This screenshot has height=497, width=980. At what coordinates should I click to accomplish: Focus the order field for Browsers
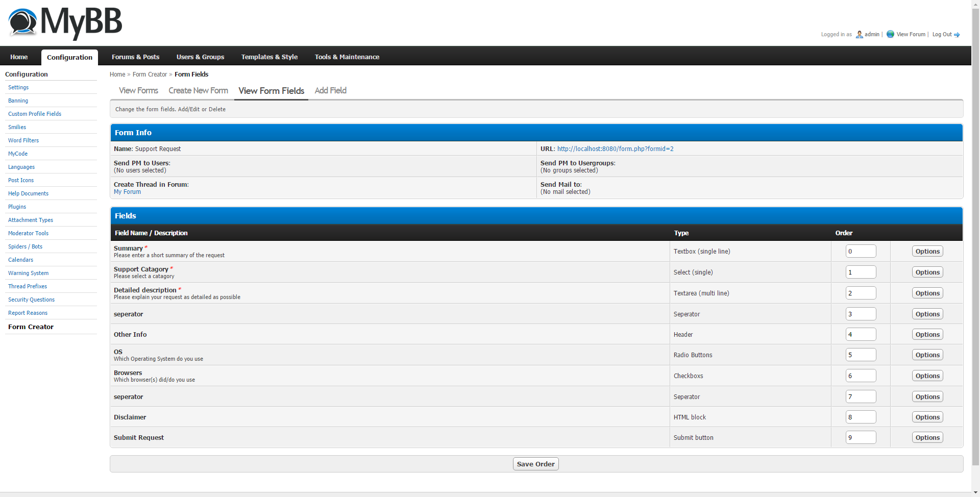coord(861,376)
